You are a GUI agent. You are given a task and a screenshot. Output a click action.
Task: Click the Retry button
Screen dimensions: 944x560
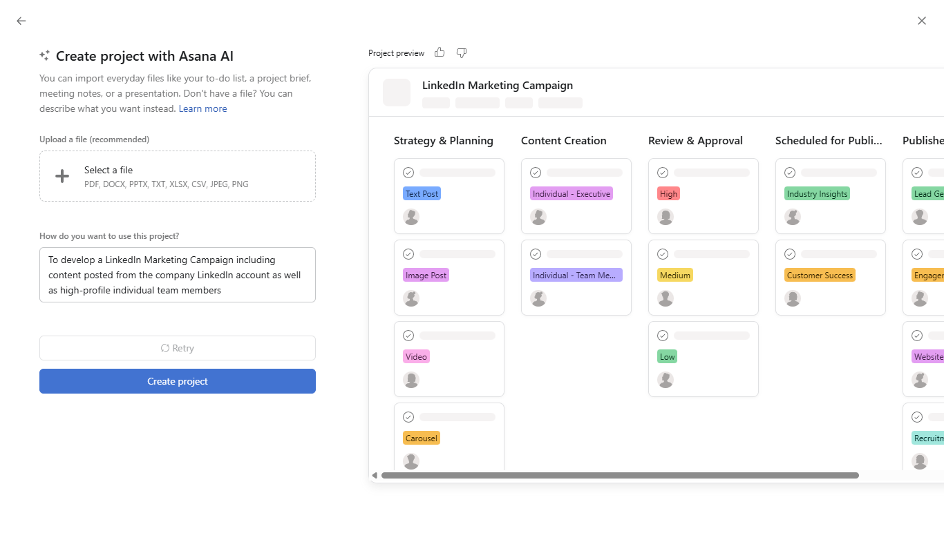coord(177,347)
